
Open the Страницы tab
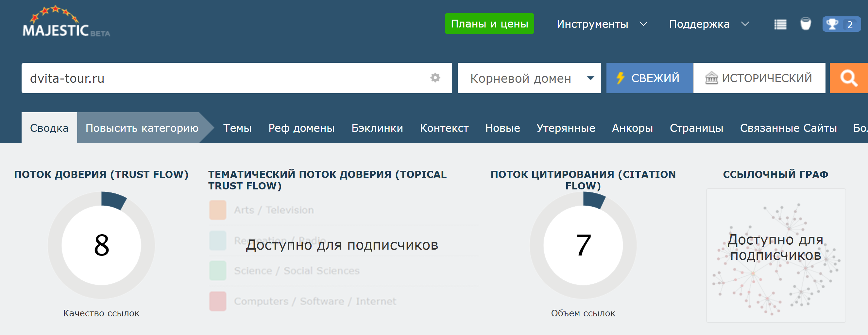696,128
